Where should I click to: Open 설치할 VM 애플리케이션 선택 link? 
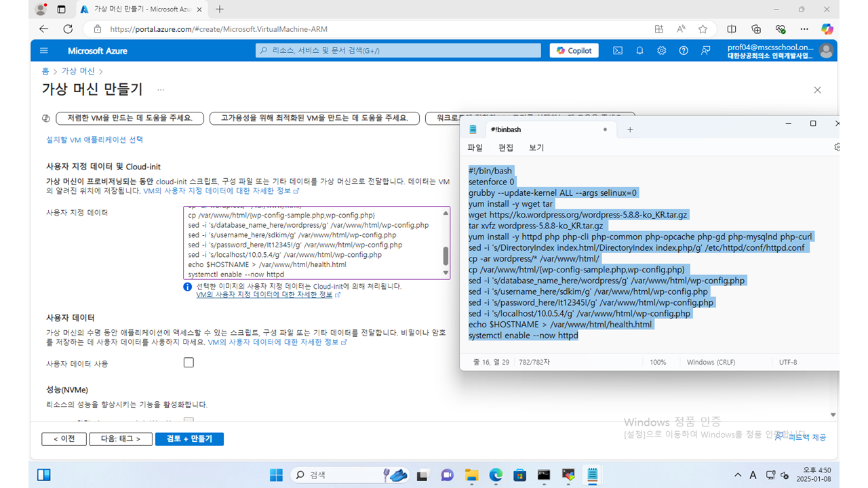pyautogui.click(x=94, y=140)
